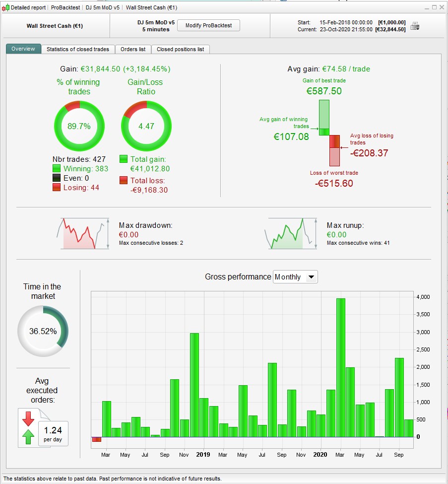The height and width of the screenshot is (484, 448).
Task: Click the black Even legend swatch
Action: point(57,178)
